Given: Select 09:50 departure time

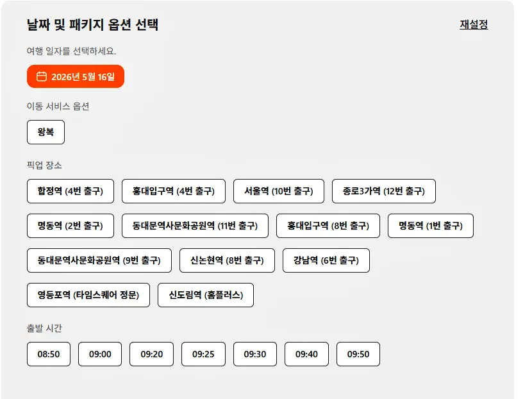Looking at the screenshot, I should 358,354.
